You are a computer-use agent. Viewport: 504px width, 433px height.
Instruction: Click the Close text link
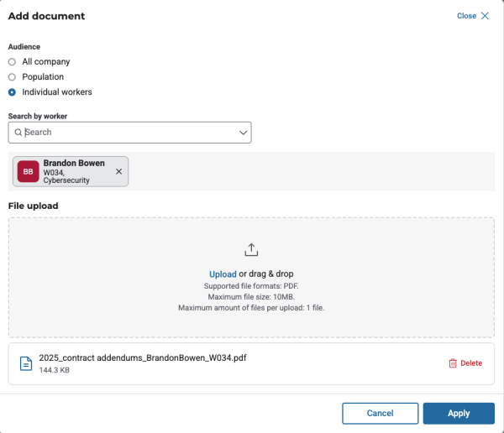pyautogui.click(x=466, y=16)
